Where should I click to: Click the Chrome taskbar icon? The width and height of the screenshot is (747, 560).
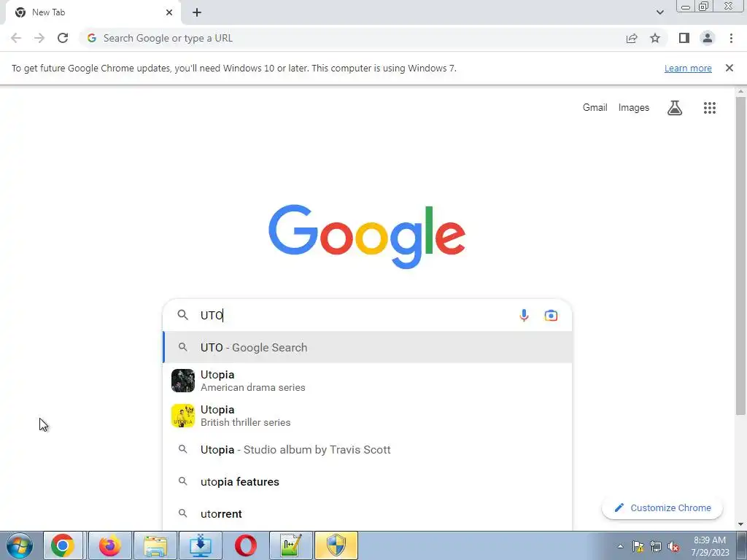tap(63, 545)
